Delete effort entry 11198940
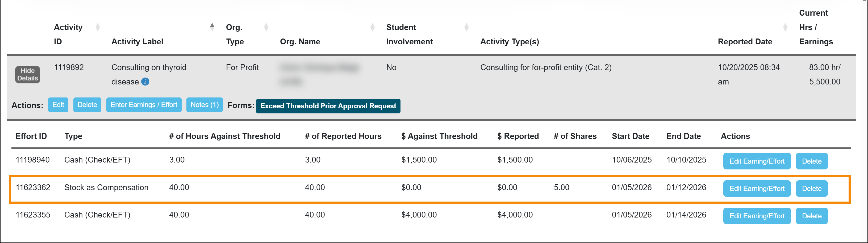 click(811, 161)
